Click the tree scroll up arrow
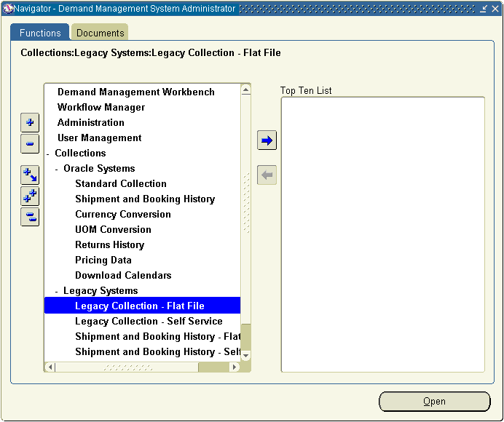 click(x=246, y=89)
